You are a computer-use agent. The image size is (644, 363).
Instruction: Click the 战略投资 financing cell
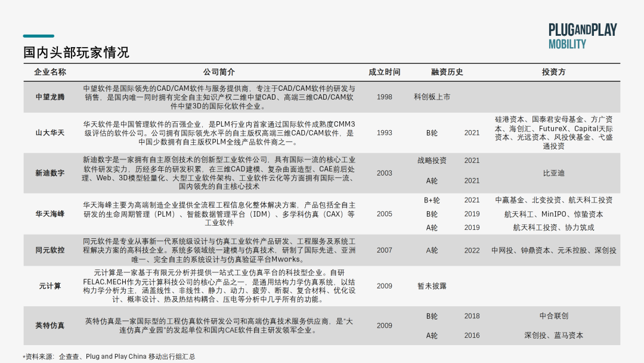click(x=432, y=161)
